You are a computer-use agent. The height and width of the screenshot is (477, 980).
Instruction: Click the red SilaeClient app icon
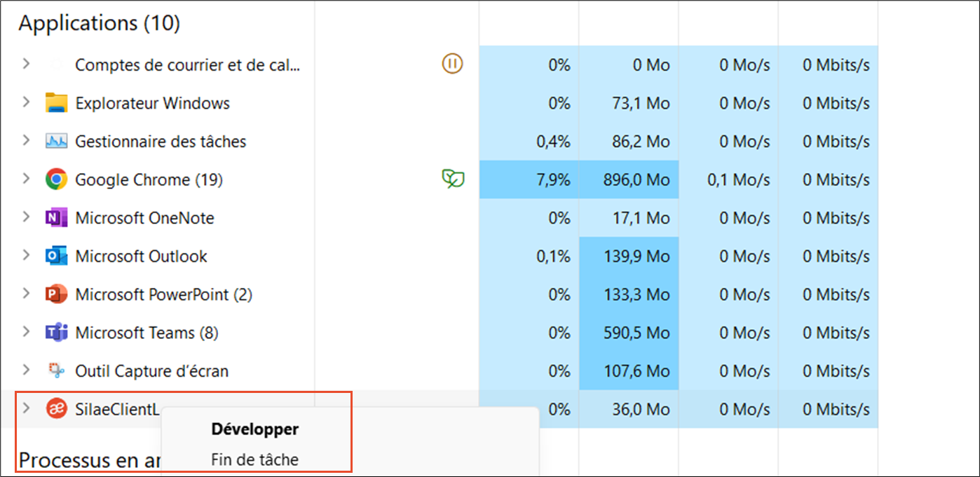pyautogui.click(x=56, y=409)
